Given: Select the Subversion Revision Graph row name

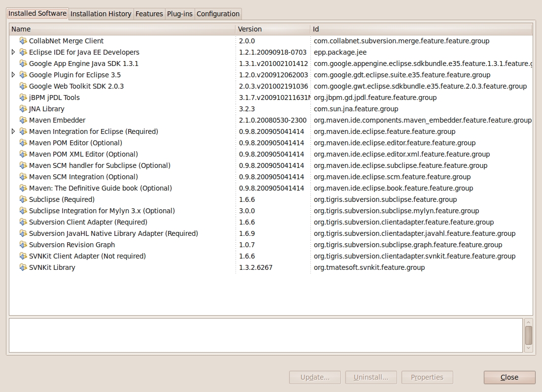Looking at the screenshot, I should (72, 245).
